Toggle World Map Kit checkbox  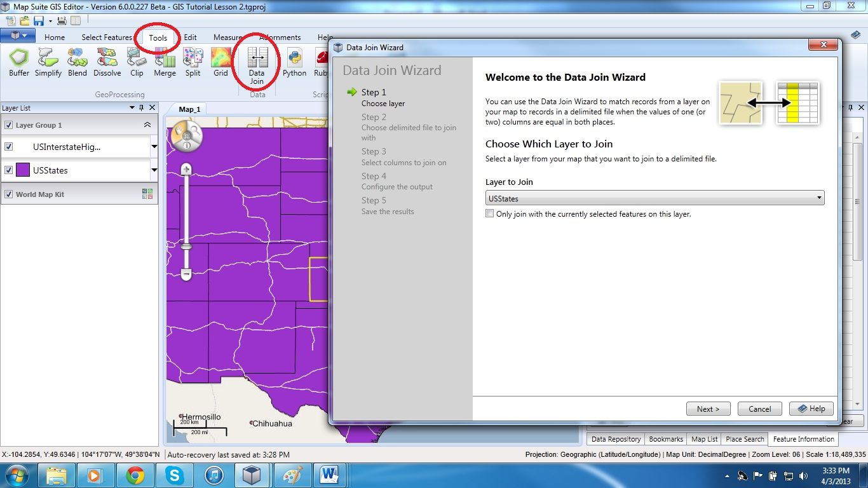pos(9,194)
